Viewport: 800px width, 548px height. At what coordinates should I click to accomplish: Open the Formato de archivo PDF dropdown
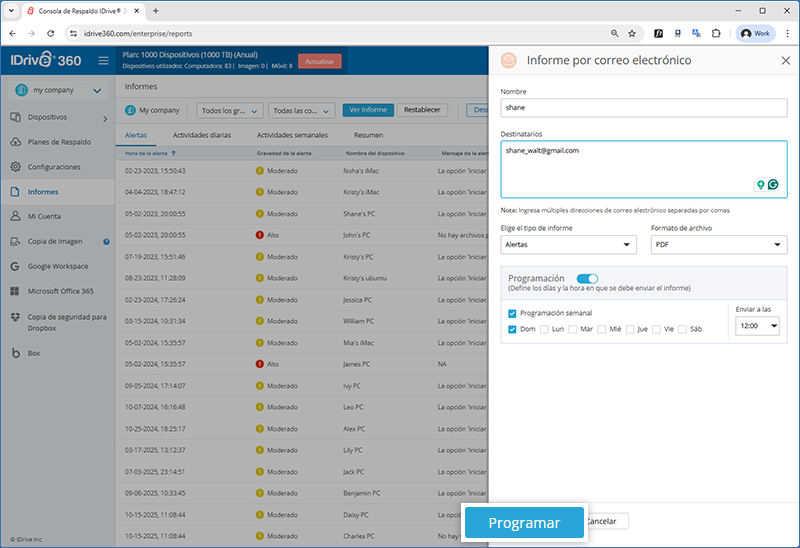tap(718, 244)
